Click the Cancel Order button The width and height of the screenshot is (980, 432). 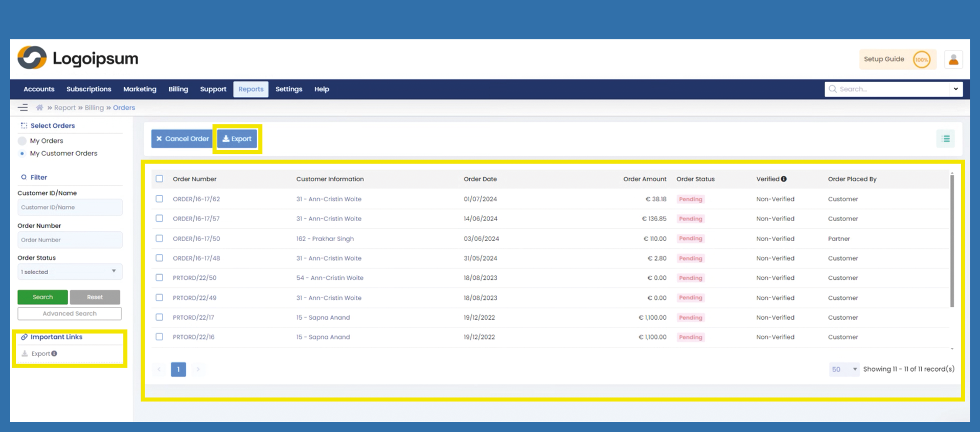coord(182,139)
